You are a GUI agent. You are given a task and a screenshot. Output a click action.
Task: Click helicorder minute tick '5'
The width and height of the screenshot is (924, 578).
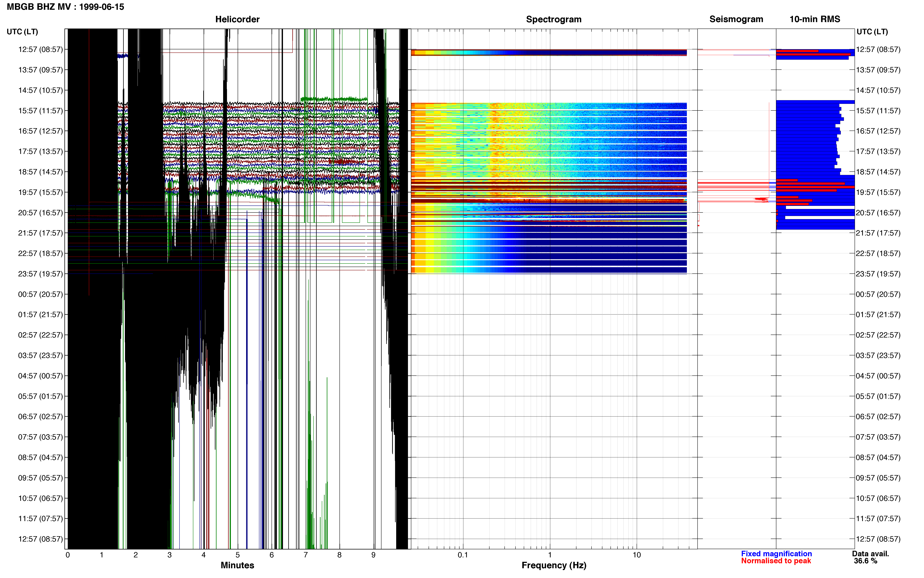238,555
